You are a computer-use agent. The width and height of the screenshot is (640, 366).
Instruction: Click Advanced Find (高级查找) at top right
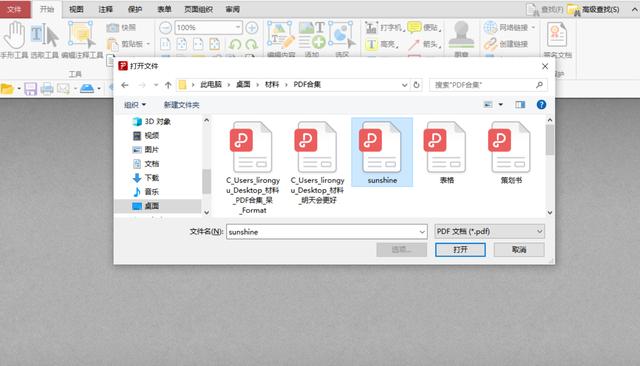click(594, 9)
